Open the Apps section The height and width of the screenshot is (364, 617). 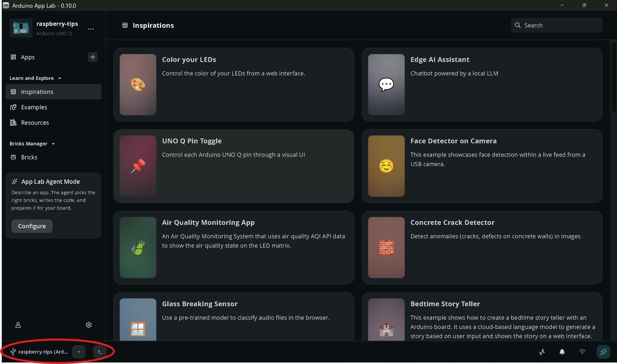tap(28, 57)
